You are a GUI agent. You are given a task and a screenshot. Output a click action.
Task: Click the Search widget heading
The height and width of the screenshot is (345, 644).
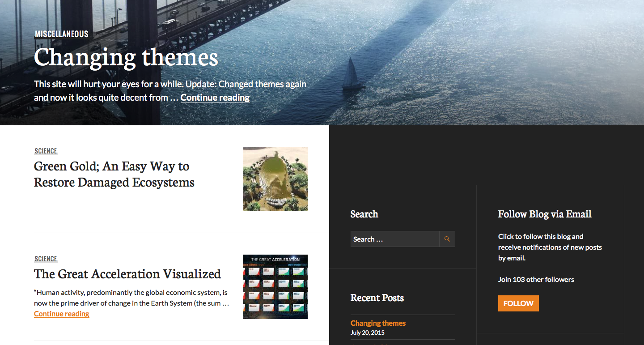point(364,214)
